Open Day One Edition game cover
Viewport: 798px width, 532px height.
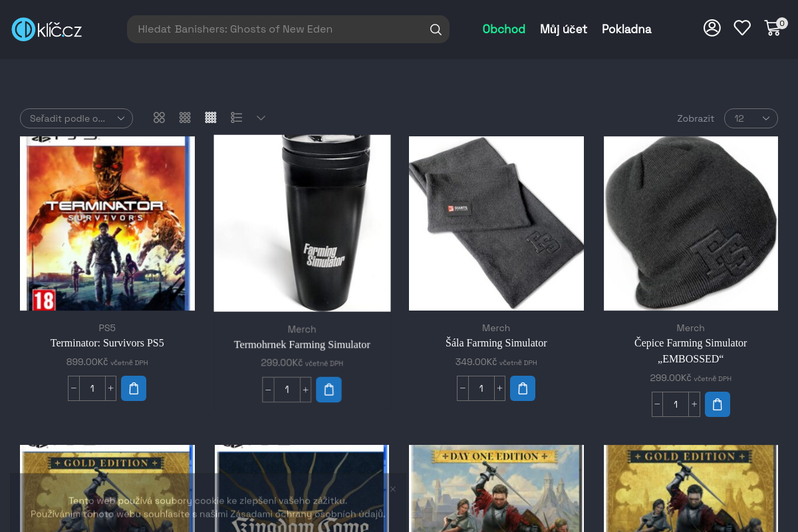(x=496, y=489)
